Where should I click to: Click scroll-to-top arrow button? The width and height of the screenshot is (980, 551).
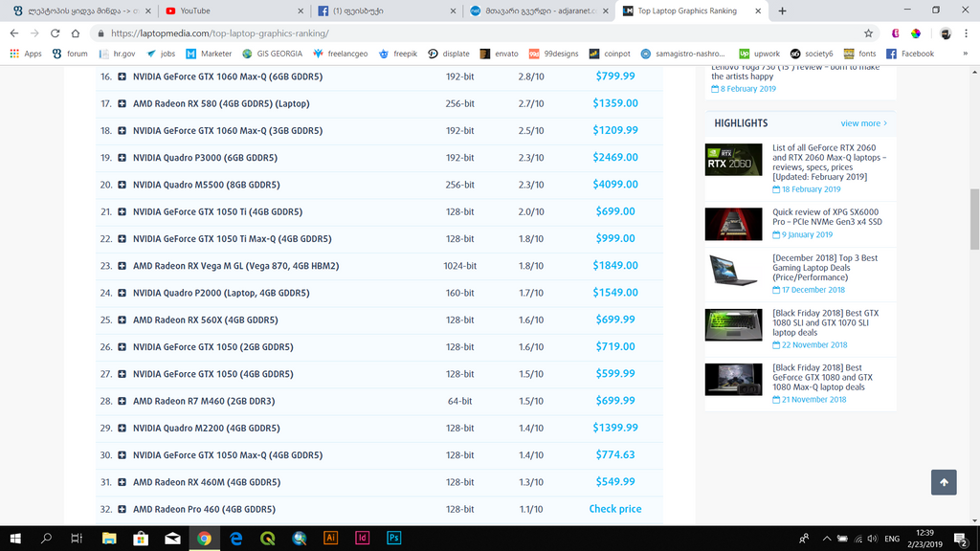tap(944, 482)
